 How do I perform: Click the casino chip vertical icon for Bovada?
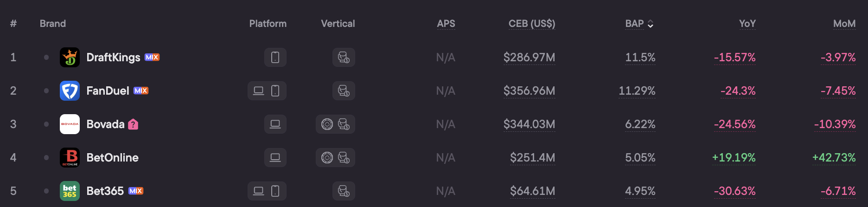(327, 124)
